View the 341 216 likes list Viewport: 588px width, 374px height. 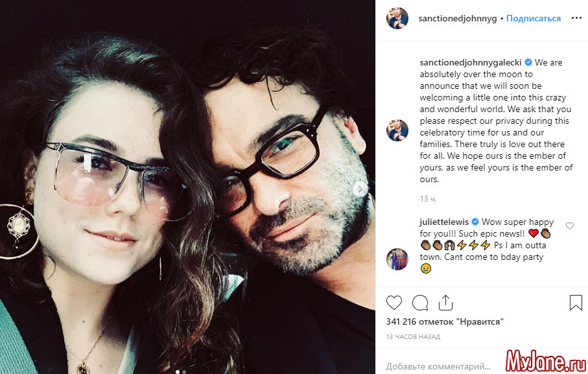[445, 321]
